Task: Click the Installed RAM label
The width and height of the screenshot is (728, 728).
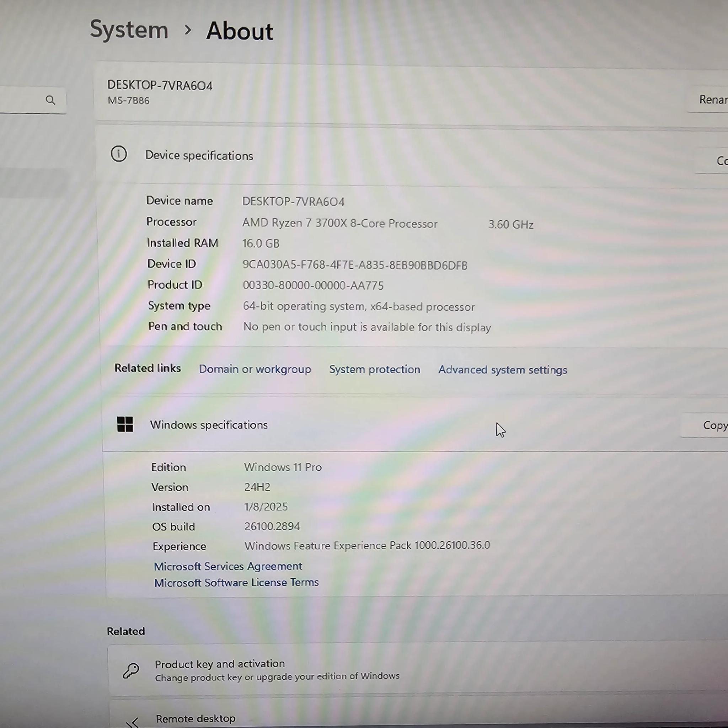Action: point(183,243)
